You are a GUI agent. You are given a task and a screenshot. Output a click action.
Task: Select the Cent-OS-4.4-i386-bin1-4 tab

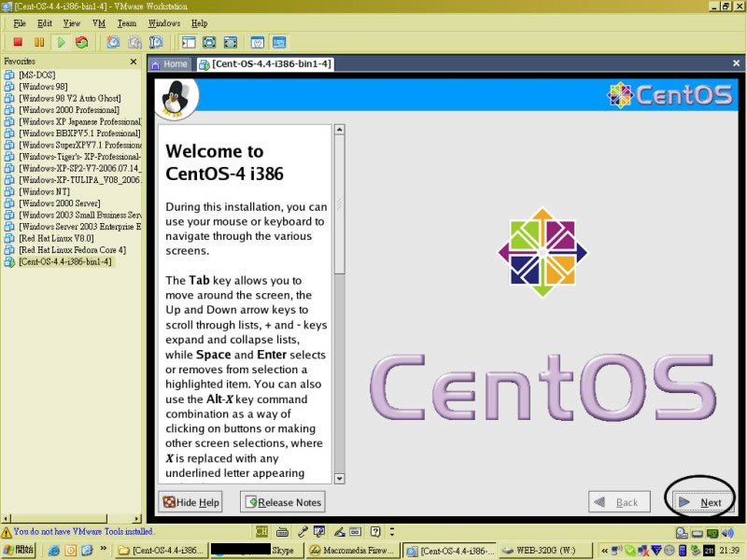tap(265, 64)
